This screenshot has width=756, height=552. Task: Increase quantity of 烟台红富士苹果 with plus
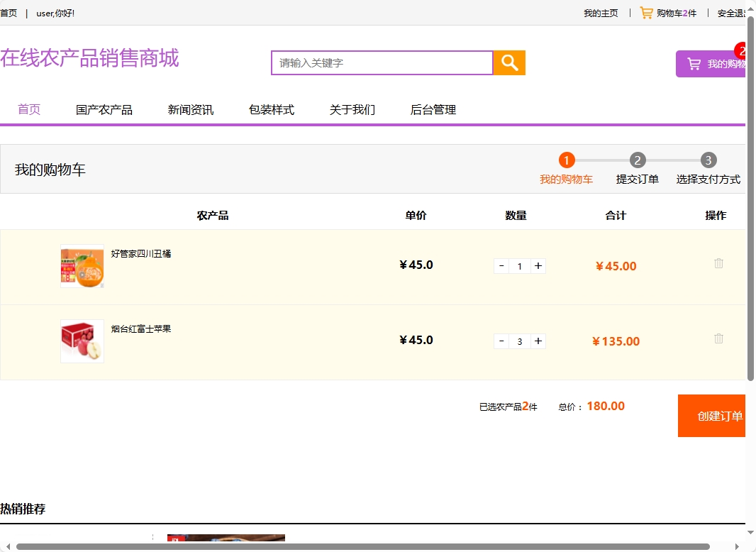[x=538, y=341]
